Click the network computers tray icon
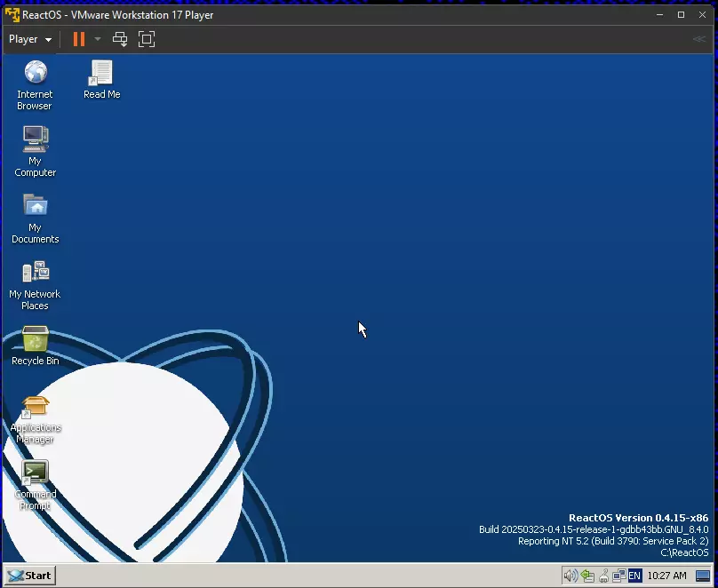This screenshot has height=588, width=718. pos(619,576)
